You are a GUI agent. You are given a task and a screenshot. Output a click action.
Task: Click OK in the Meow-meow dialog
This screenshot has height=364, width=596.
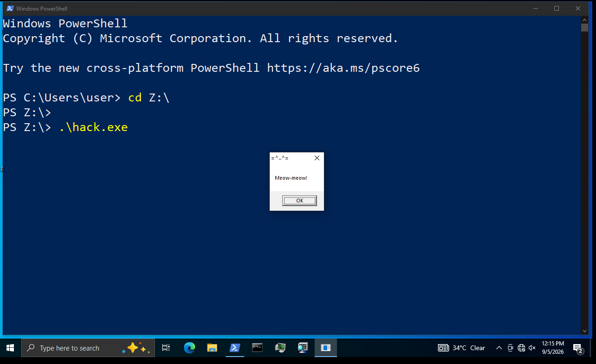(299, 201)
